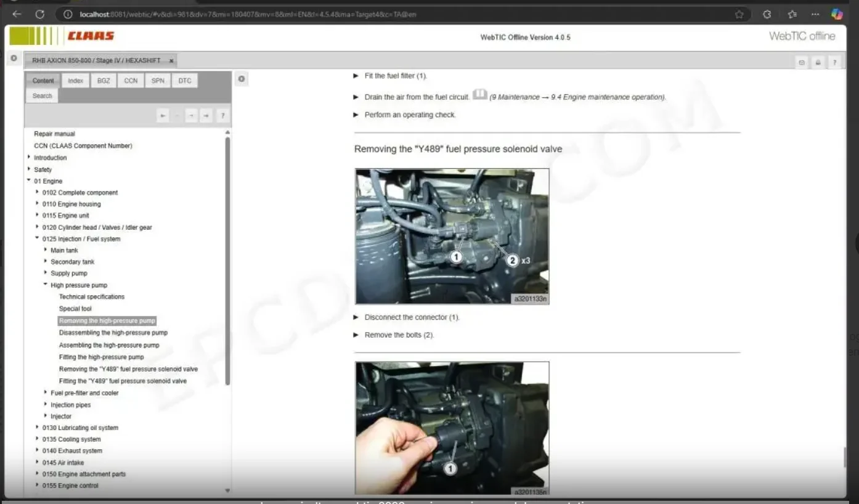This screenshot has height=504, width=859.
Task: Open 'Removing the "Y489" fuel pressure solenoid valve' tree entry
Action: (129, 369)
